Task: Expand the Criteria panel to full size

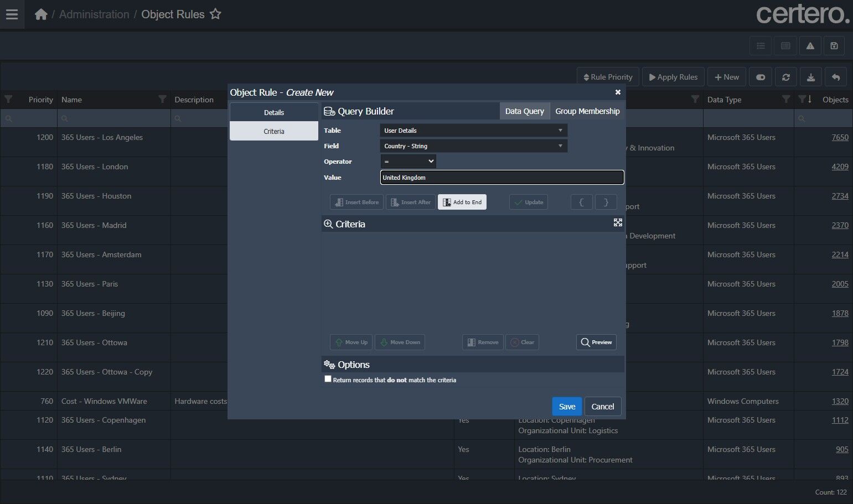Action: (x=618, y=222)
